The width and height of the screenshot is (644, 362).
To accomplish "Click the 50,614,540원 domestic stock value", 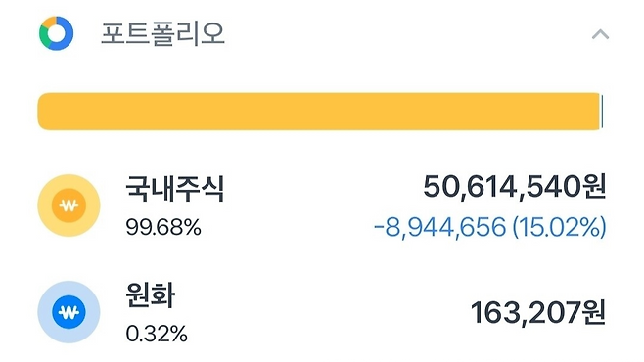I will pos(515,187).
